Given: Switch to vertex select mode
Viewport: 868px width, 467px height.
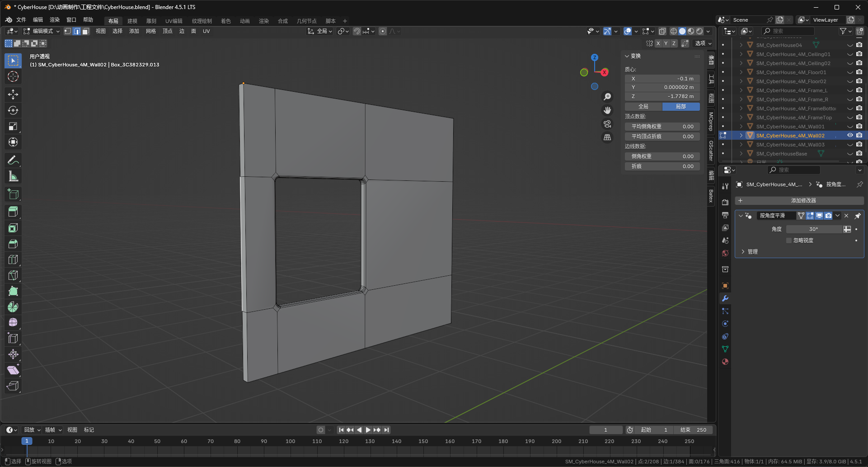Looking at the screenshot, I should click(68, 31).
